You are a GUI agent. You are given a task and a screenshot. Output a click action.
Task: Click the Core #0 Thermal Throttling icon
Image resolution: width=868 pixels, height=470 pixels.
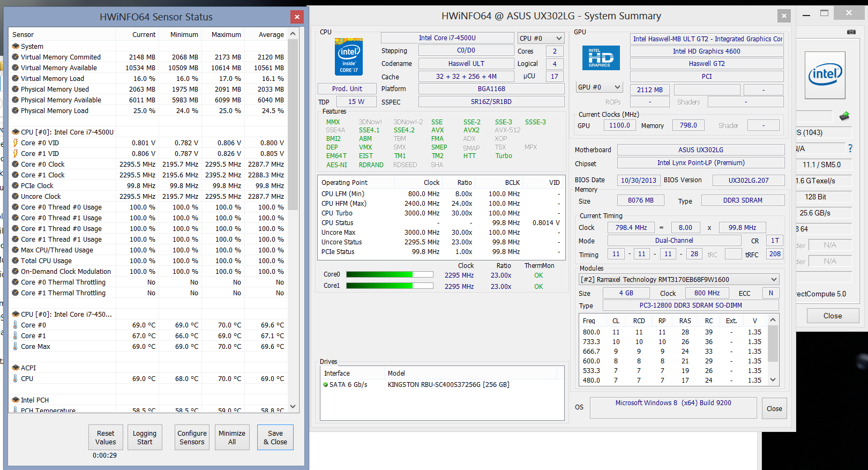click(16, 282)
